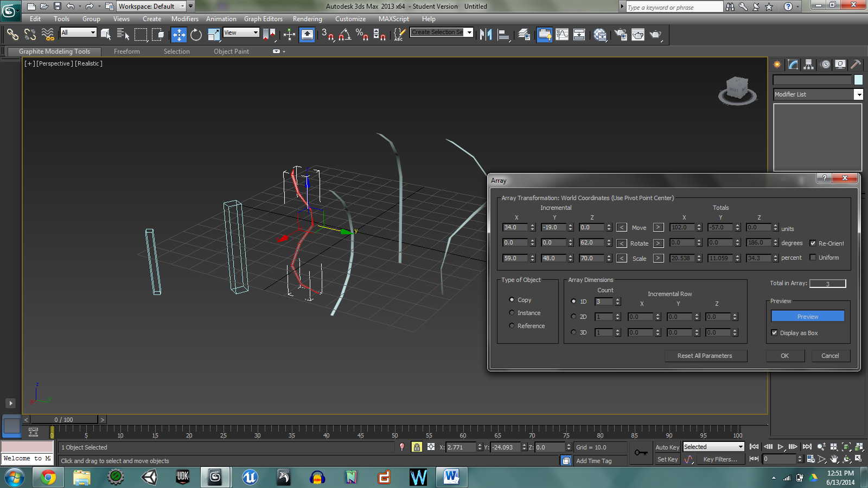The height and width of the screenshot is (488, 868).
Task: Open the Modifiers menu
Action: [185, 19]
